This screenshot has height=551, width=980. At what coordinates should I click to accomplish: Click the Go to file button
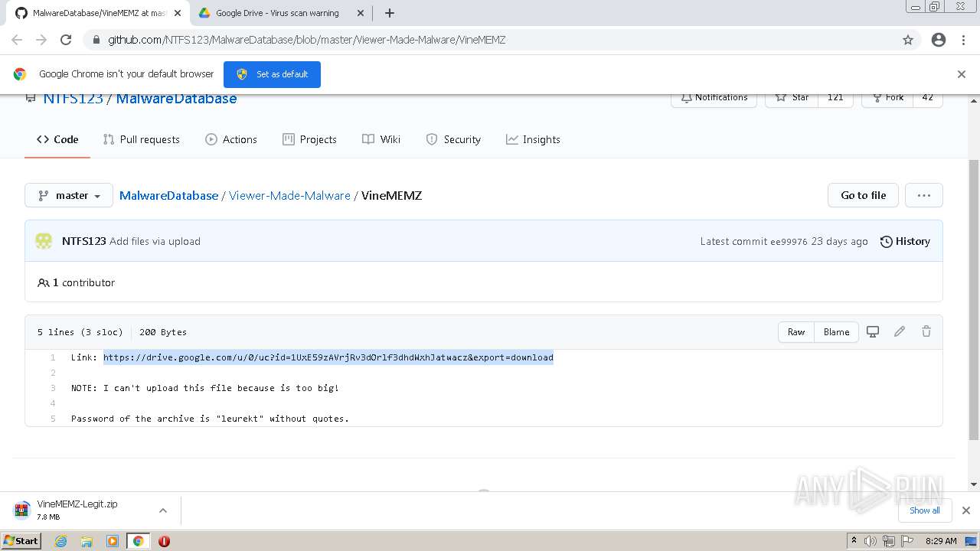[863, 195]
